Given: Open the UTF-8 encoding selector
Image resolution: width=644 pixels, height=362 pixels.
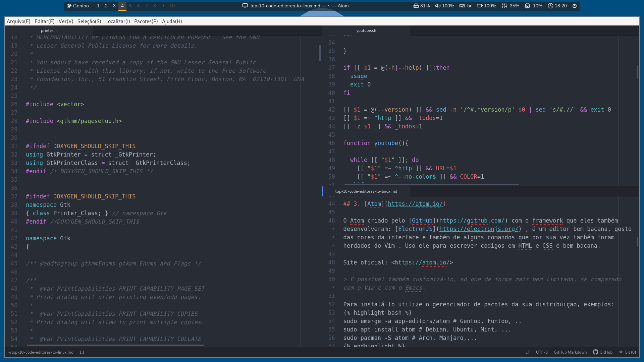Looking at the screenshot, I should tap(541, 352).
